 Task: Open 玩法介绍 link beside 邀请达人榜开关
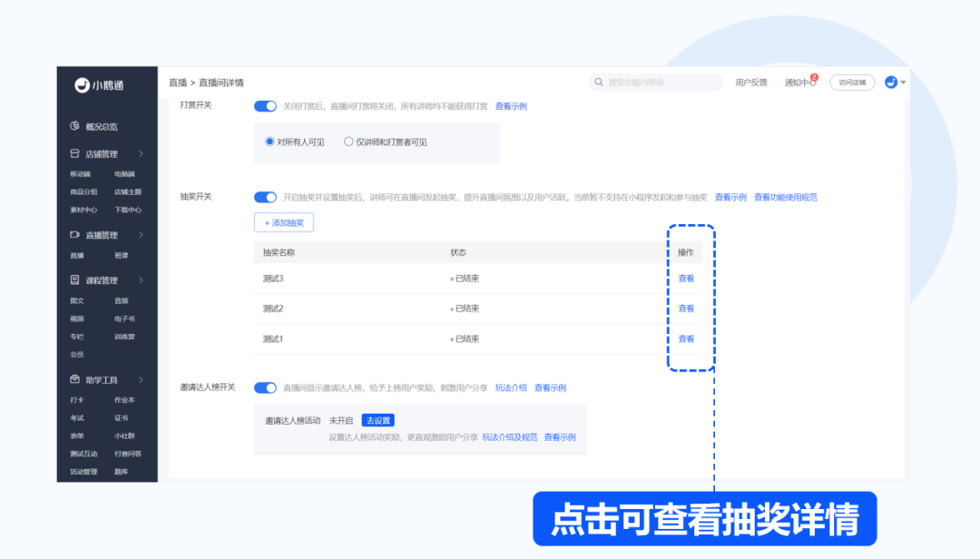coord(511,387)
